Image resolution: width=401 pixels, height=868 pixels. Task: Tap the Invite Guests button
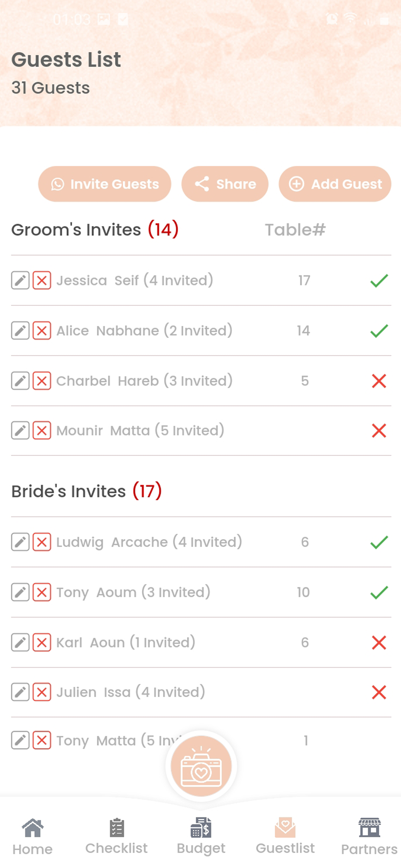[x=105, y=184]
